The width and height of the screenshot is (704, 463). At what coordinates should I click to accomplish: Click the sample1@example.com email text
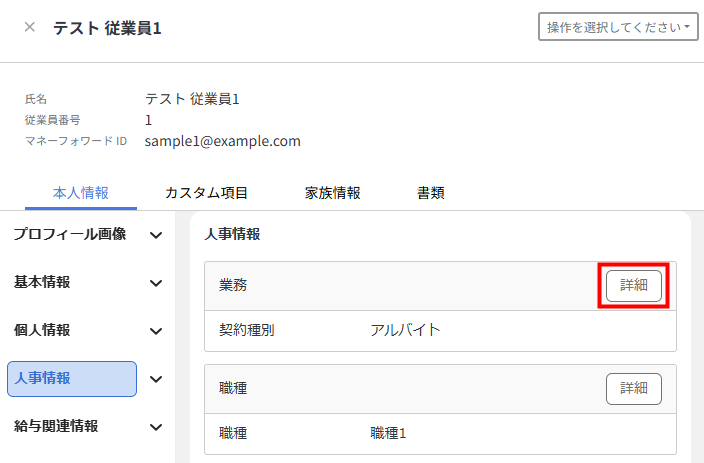222,141
